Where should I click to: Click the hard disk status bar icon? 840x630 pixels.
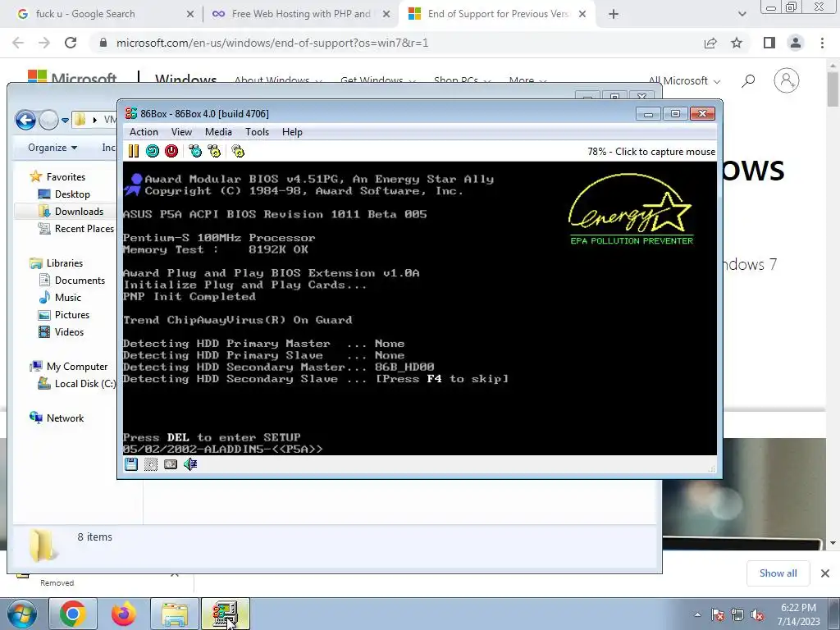(x=171, y=464)
